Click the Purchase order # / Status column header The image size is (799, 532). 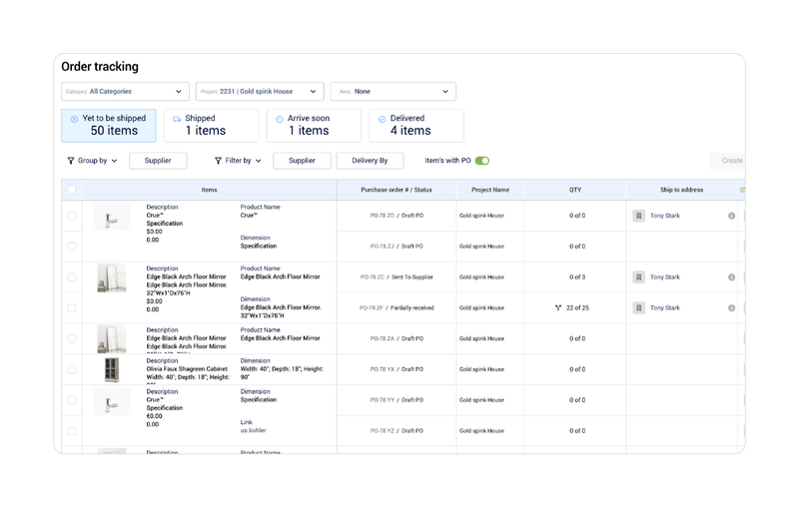[397, 190]
